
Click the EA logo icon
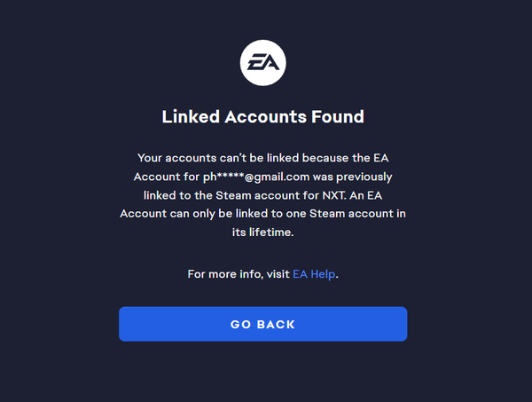[x=263, y=65]
